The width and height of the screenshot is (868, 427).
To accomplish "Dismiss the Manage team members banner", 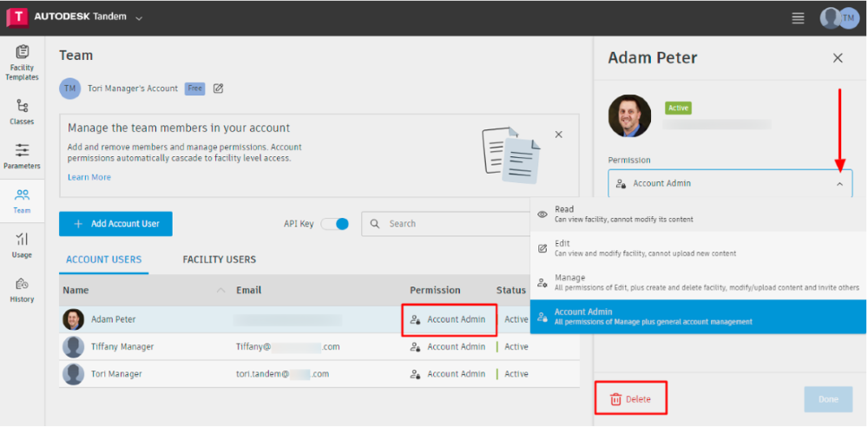I will tap(558, 135).
